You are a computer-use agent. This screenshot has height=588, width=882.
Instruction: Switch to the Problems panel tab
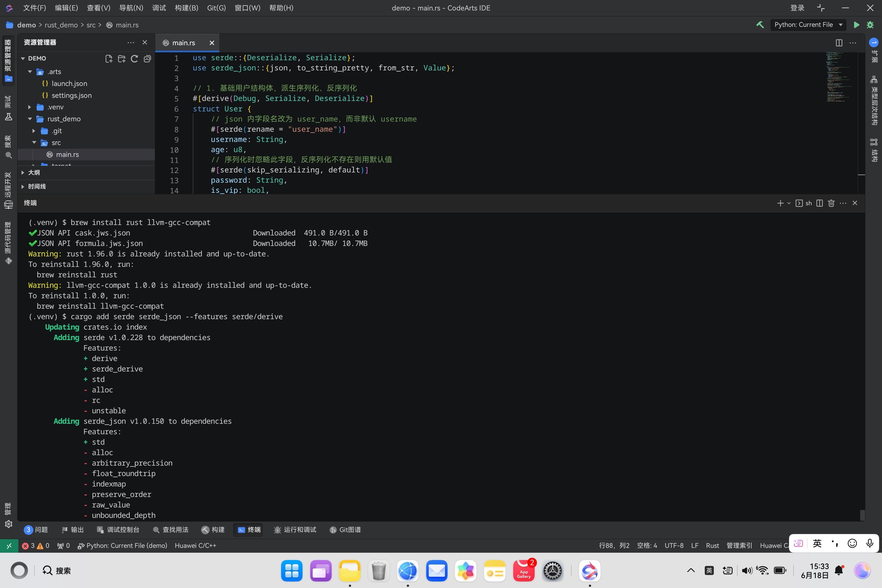point(36,529)
